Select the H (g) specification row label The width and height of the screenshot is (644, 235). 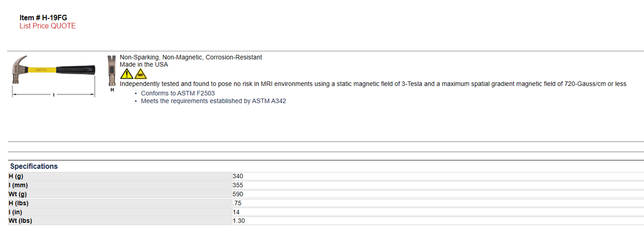(119, 176)
